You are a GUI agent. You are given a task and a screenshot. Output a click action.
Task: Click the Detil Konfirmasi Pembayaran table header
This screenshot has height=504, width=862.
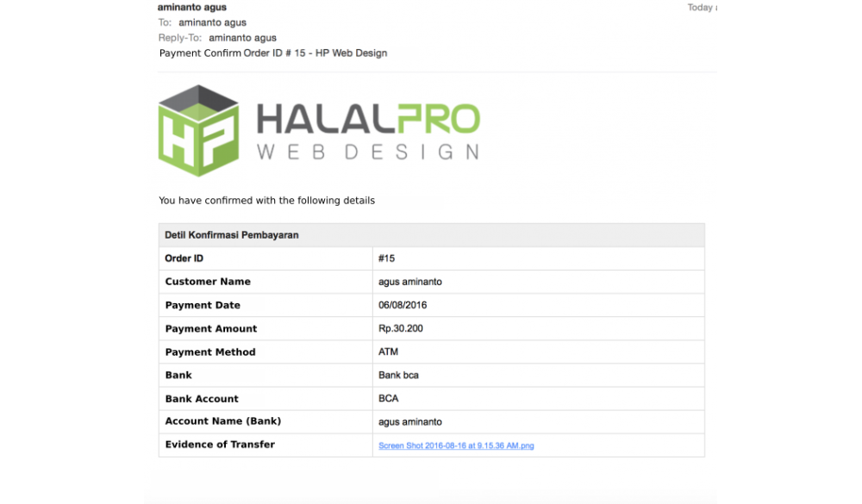tap(232, 235)
